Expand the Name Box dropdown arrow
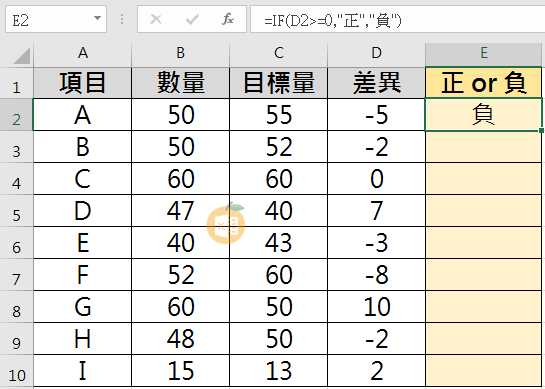The height and width of the screenshot is (389, 545). (97, 18)
